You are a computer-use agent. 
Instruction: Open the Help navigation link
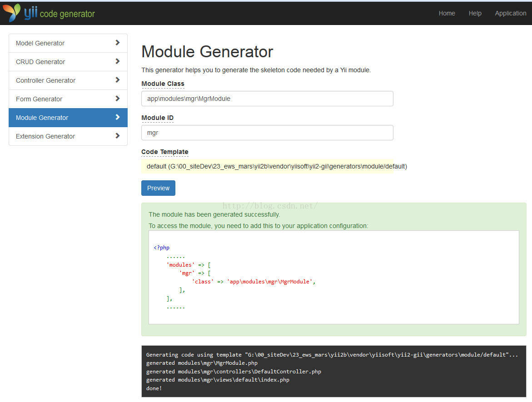point(475,13)
